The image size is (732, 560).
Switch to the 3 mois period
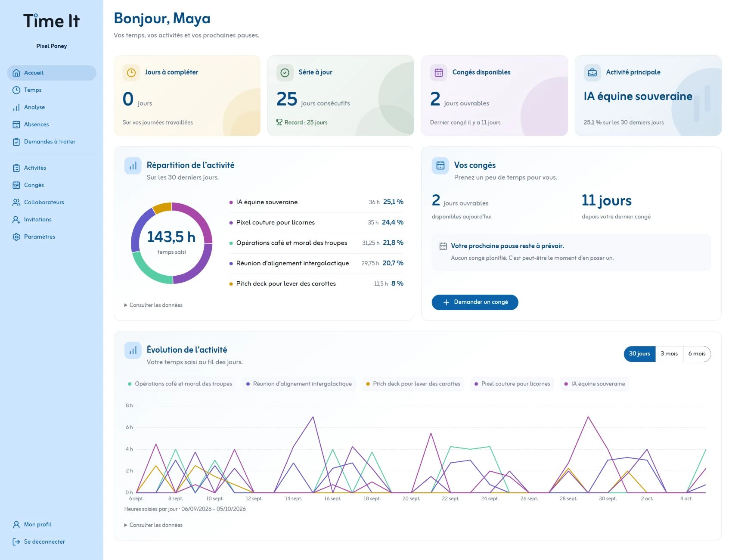point(669,354)
